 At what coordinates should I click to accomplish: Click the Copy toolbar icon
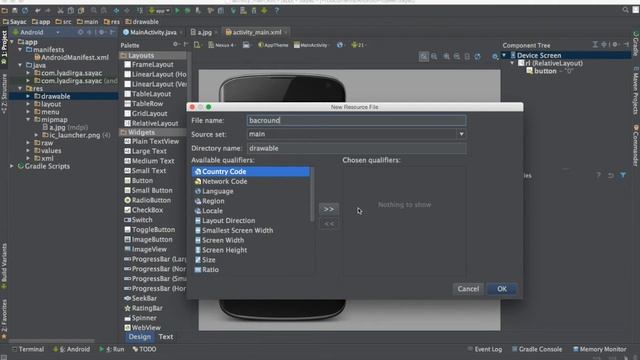pos(71,11)
